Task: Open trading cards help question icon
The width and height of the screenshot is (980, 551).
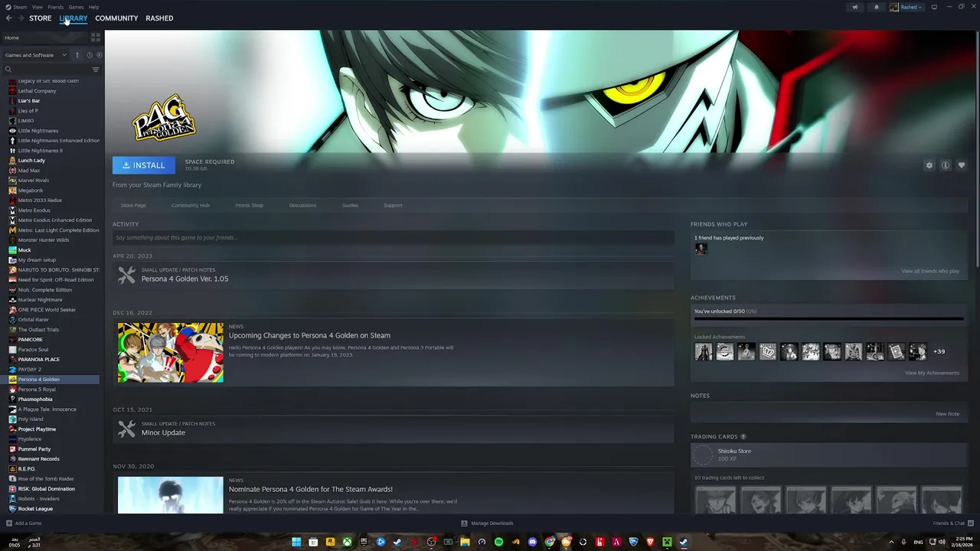Action: (743, 437)
